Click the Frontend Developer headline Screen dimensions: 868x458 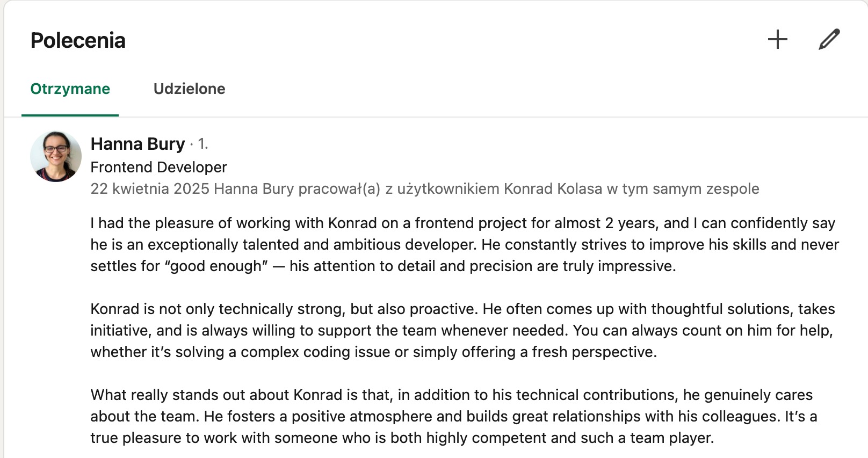pos(158,167)
